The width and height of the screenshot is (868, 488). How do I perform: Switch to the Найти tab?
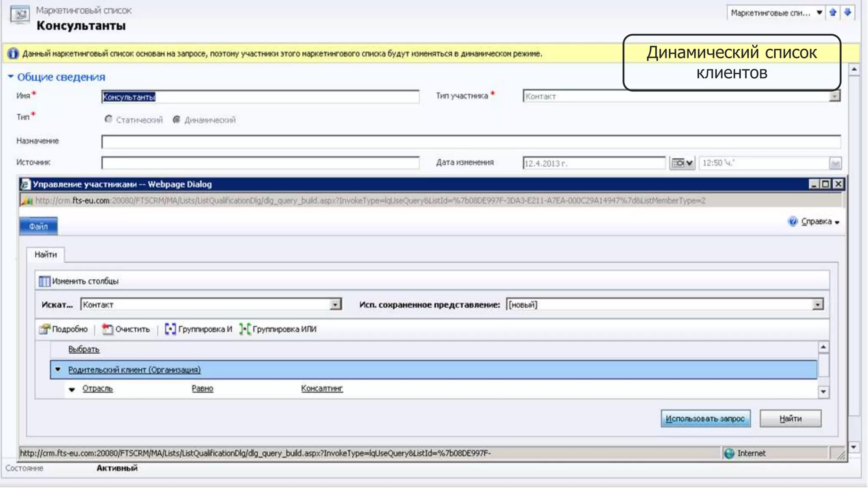click(46, 255)
